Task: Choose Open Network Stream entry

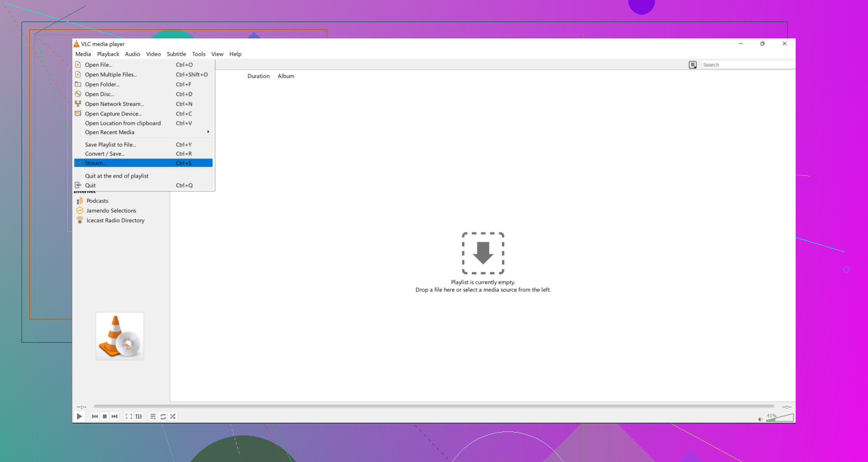Action: tap(144, 104)
